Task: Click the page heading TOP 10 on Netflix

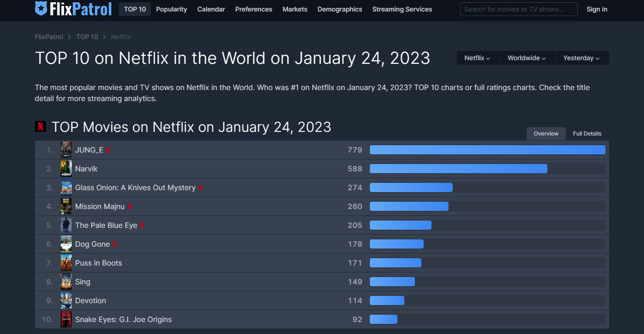Action: coord(232,58)
